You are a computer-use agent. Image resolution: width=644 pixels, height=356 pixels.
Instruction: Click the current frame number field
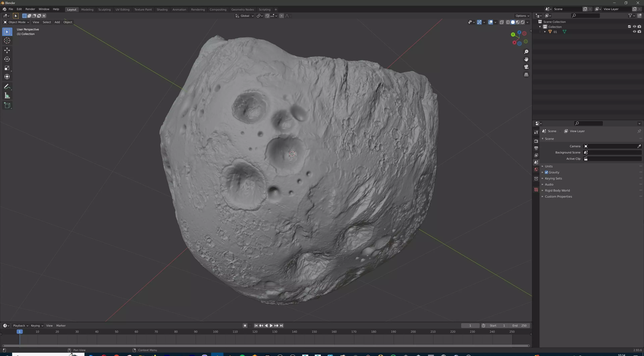coord(470,325)
